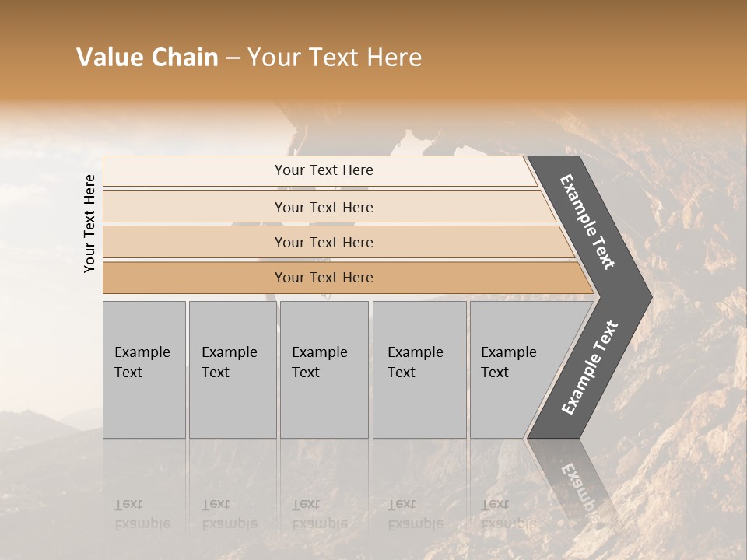The height and width of the screenshot is (560, 747).
Task: Select the first gray "Example Text" box from the left
Action: pyautogui.click(x=144, y=369)
